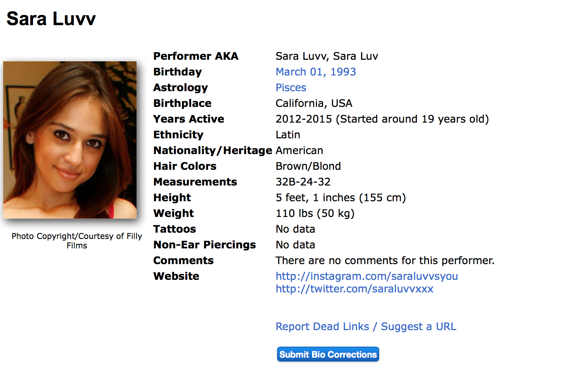Click Report Dead Links / Suggest a URL

pyautogui.click(x=366, y=327)
